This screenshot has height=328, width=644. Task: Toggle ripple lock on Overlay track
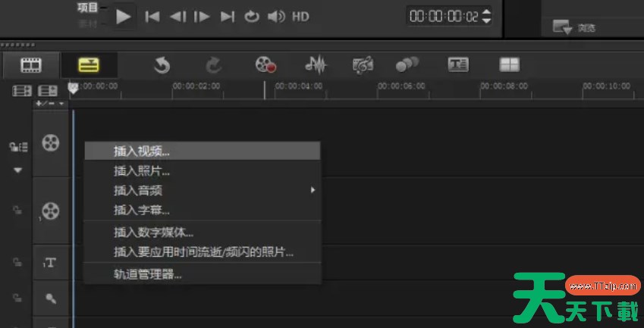pyautogui.click(x=17, y=211)
